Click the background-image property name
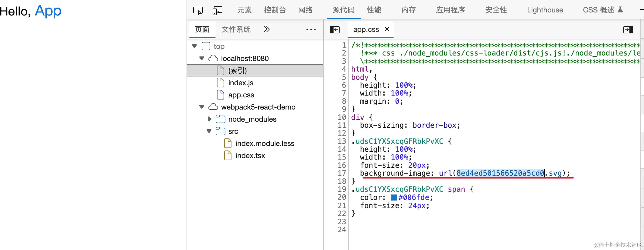 tap(395, 173)
